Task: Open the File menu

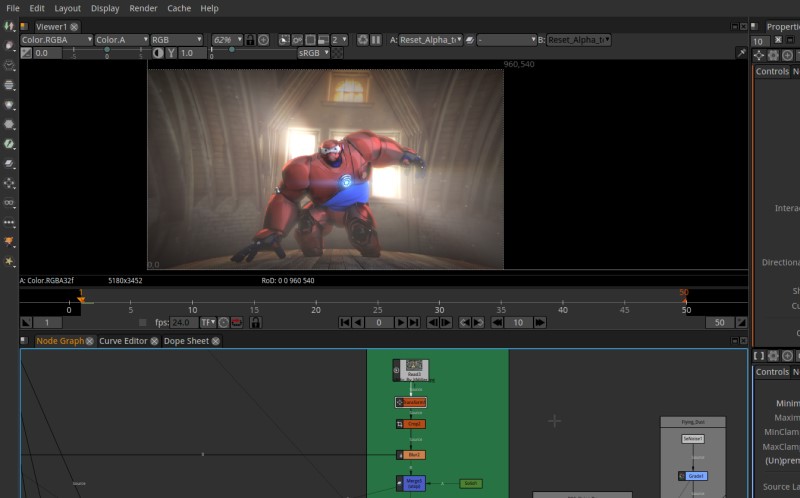Action: click(x=13, y=8)
